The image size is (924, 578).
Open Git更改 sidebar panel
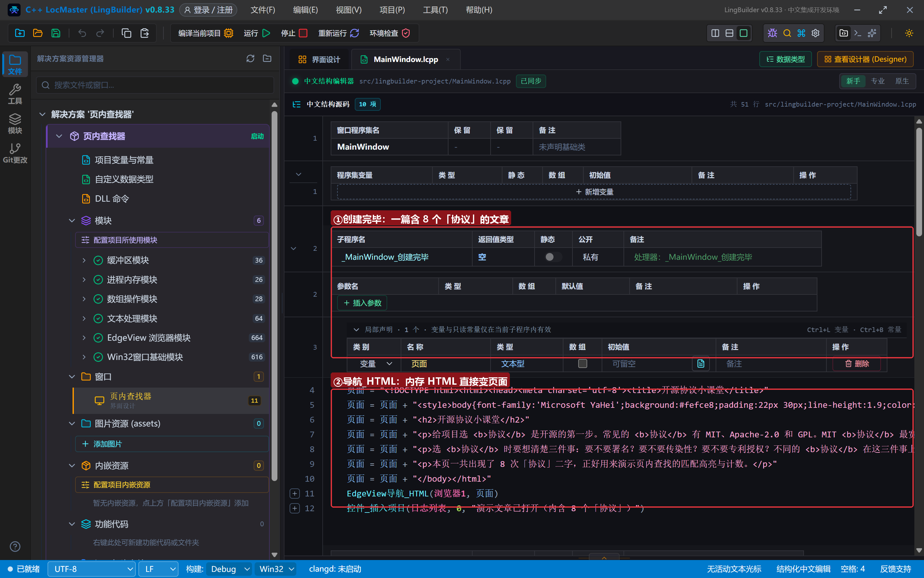[x=15, y=153]
